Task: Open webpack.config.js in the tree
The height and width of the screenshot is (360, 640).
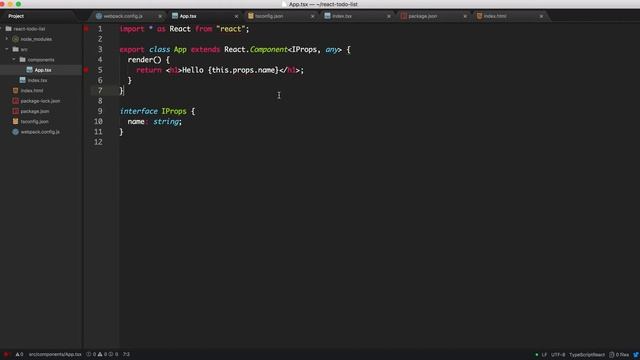Action: click(x=41, y=132)
